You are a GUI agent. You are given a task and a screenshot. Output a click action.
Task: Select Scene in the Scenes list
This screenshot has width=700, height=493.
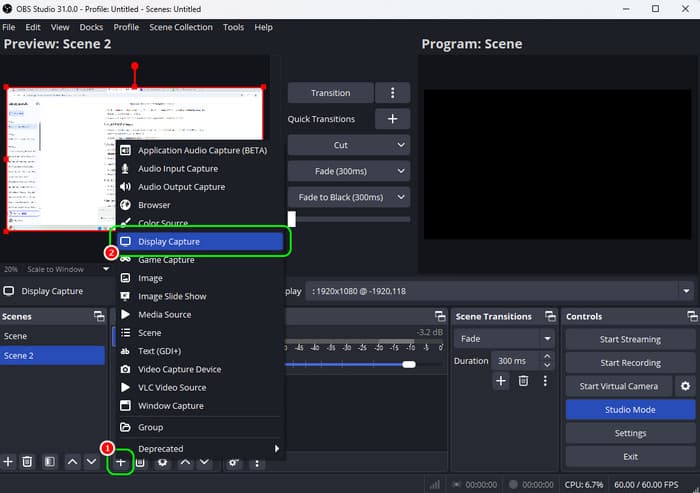tap(52, 336)
